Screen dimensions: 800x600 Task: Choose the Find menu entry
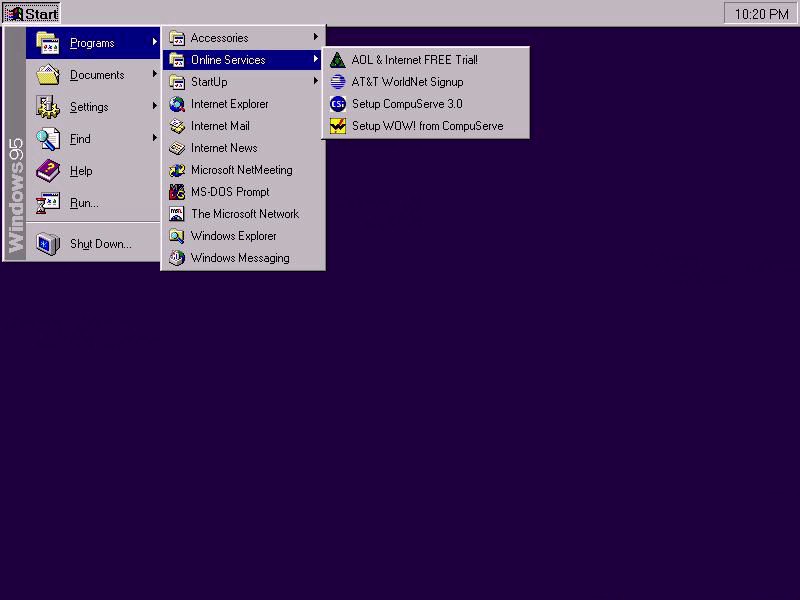tap(93, 139)
